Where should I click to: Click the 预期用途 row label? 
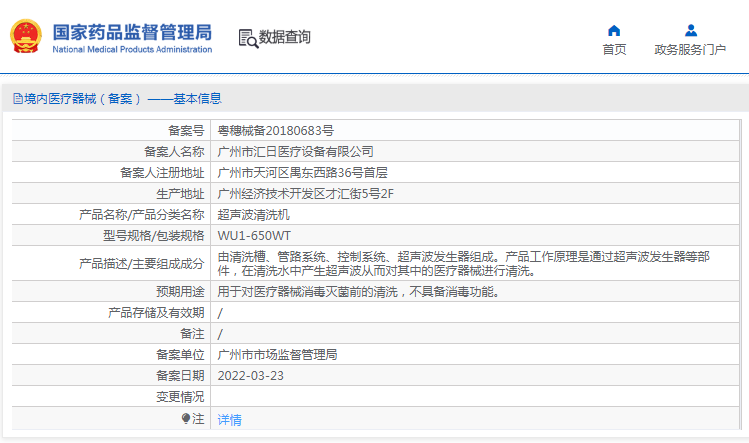[x=180, y=292]
